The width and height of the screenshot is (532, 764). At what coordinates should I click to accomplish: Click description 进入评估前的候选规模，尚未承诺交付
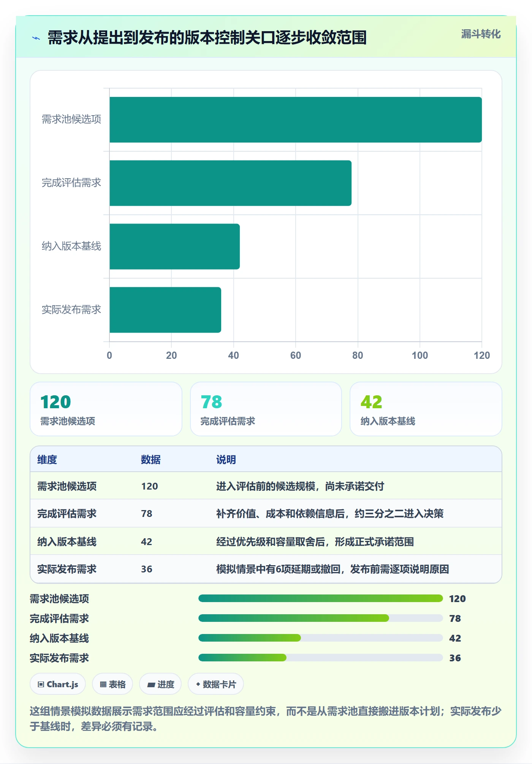point(300,486)
